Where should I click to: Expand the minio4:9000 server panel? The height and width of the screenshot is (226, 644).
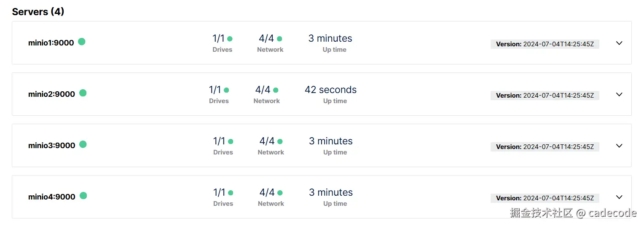point(619,197)
